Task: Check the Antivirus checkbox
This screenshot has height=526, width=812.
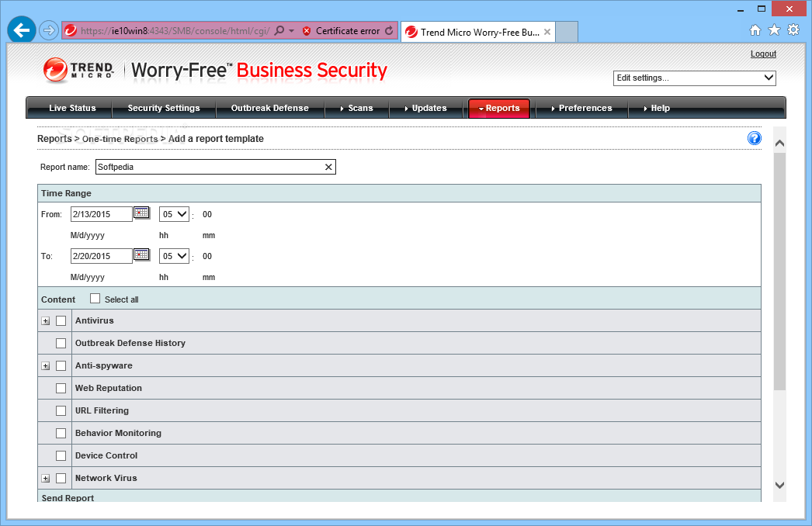Action: tap(61, 321)
